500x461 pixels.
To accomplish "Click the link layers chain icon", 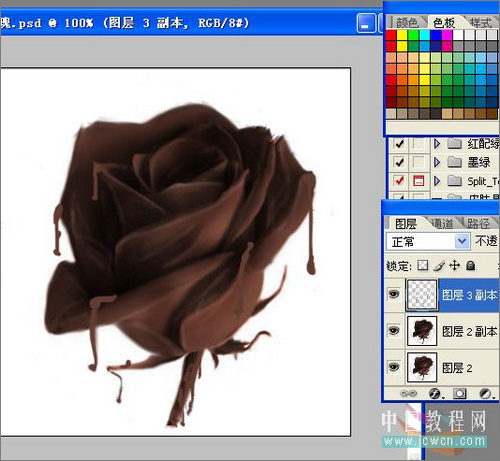I will 408,394.
